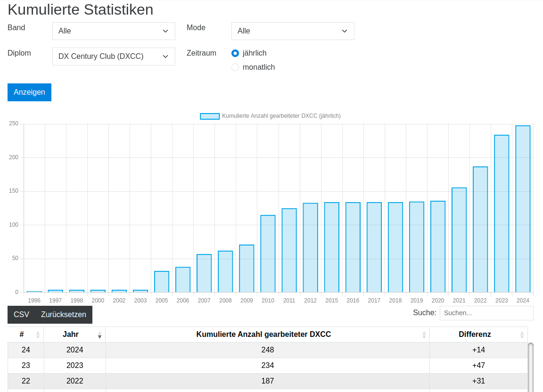
Task: Focus the Suche search field
Action: [x=486, y=313]
